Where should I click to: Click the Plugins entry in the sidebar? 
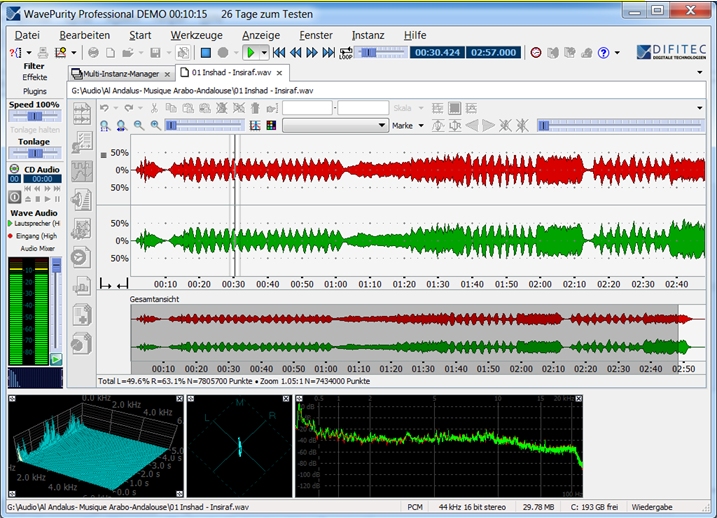pyautogui.click(x=35, y=91)
